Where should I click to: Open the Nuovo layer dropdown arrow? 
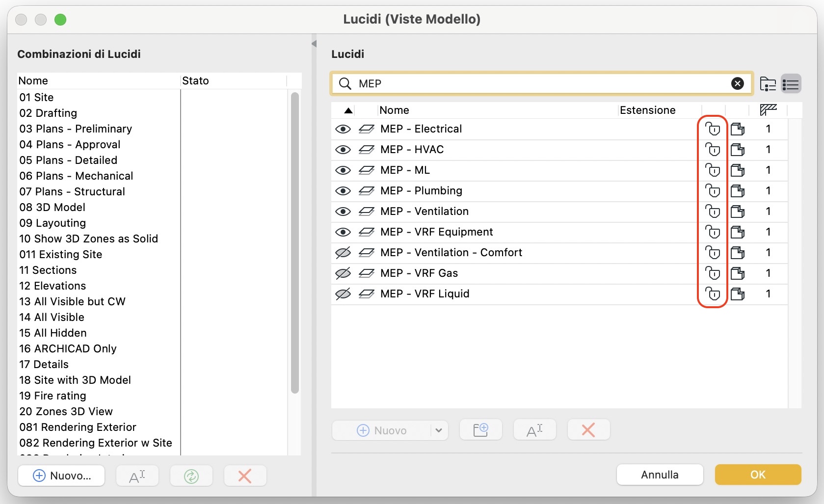click(x=439, y=430)
